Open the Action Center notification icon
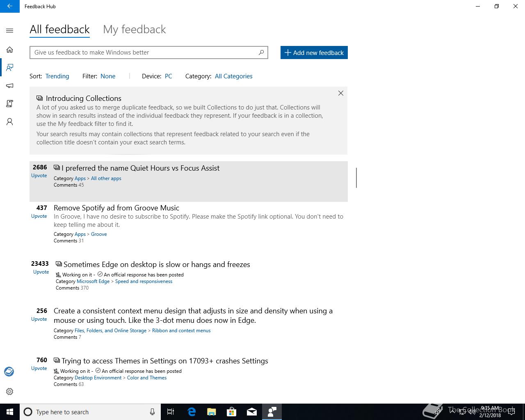This screenshot has width=525, height=420. click(511, 412)
